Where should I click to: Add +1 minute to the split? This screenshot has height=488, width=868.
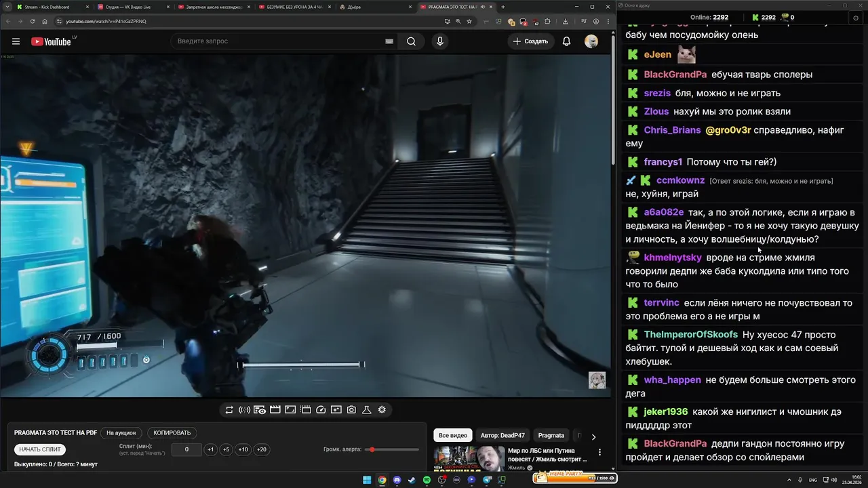pos(210,449)
